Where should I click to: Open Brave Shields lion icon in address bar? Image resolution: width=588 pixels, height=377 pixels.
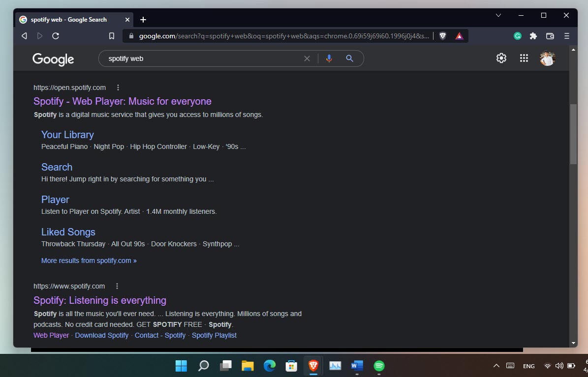point(443,36)
